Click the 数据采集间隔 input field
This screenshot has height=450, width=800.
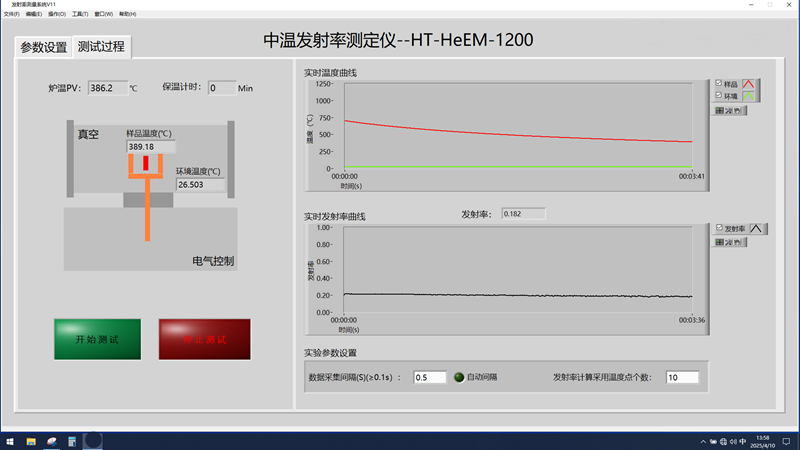[429, 377]
